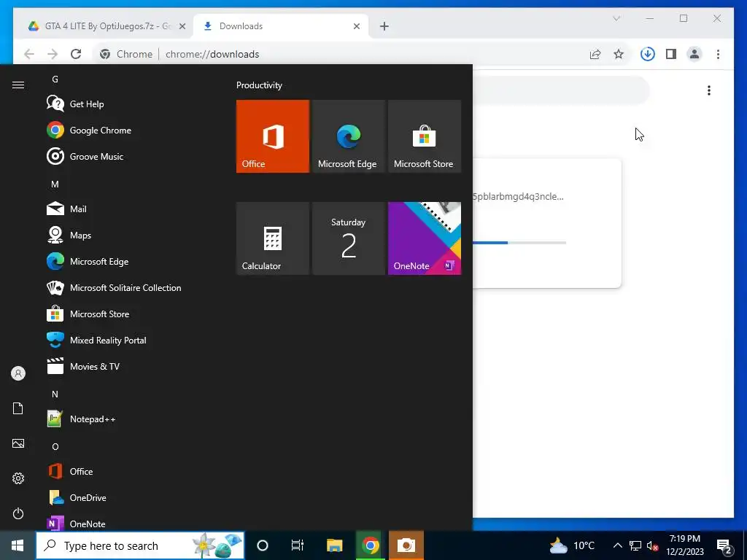Click the download progress bar
This screenshot has height=560, width=747.
coord(519,243)
